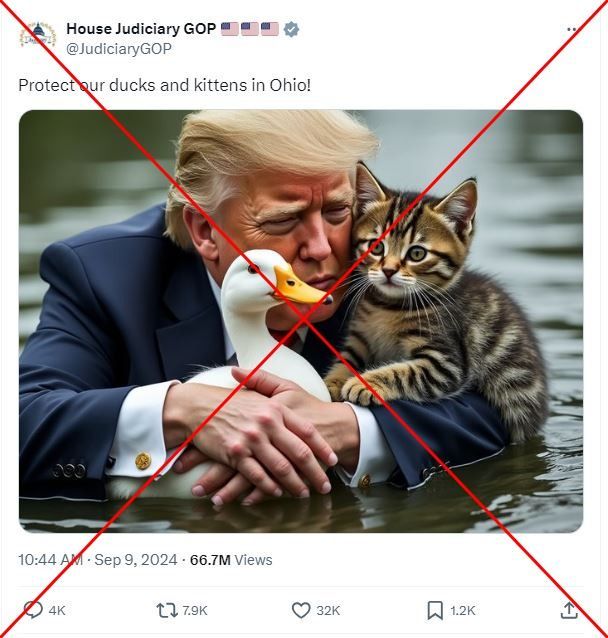Click the Sep 9, 2024 date
Screen dimensions: 608x638
pos(136,560)
